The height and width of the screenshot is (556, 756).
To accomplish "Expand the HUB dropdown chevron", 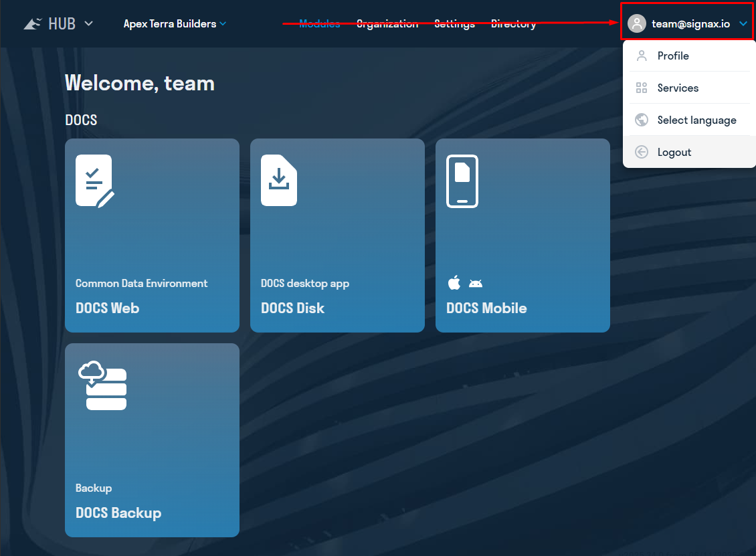I will pyautogui.click(x=89, y=23).
